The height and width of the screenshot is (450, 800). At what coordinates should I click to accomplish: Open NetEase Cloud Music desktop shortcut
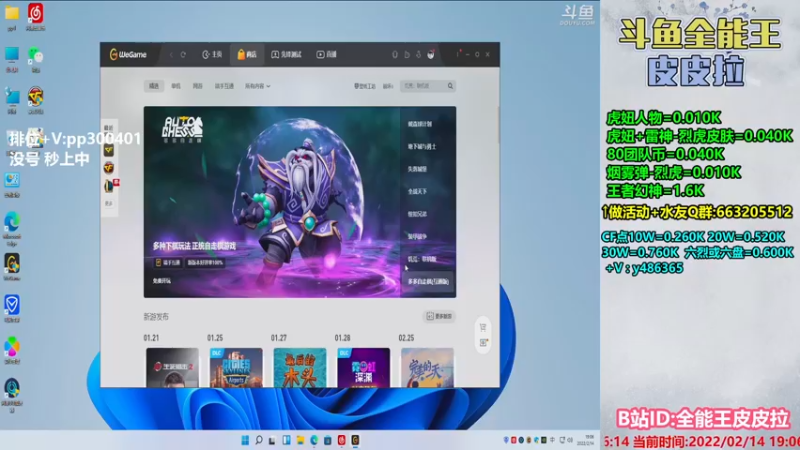(x=35, y=16)
